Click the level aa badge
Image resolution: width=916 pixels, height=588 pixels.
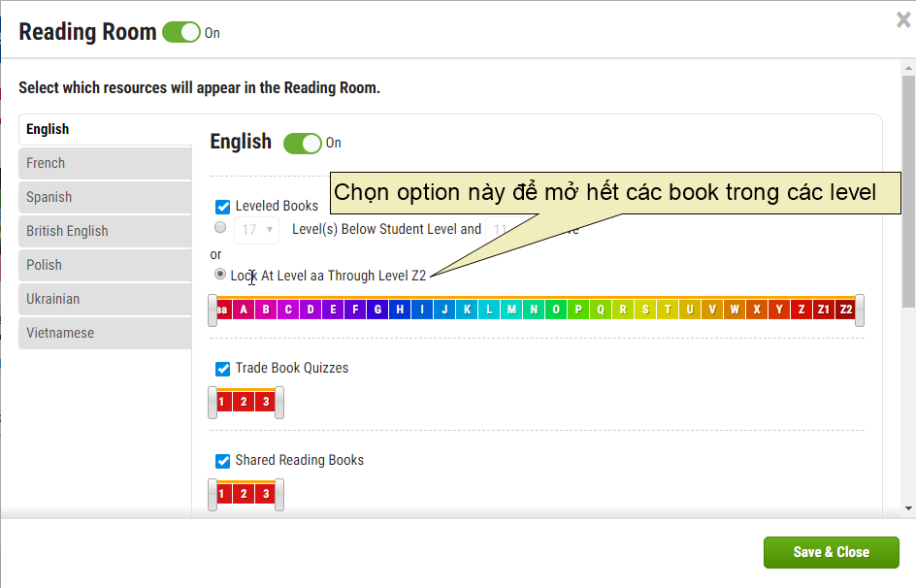(x=221, y=309)
